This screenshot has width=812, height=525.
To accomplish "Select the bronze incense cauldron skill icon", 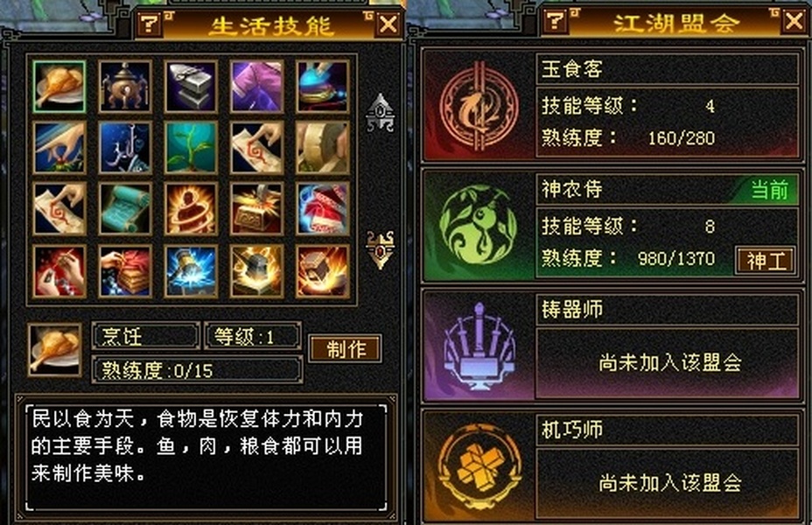I will 125,87.
